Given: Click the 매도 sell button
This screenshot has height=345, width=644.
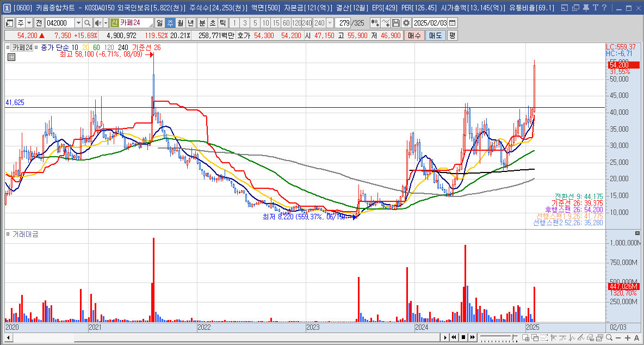Looking at the screenshot, I should point(435,35).
